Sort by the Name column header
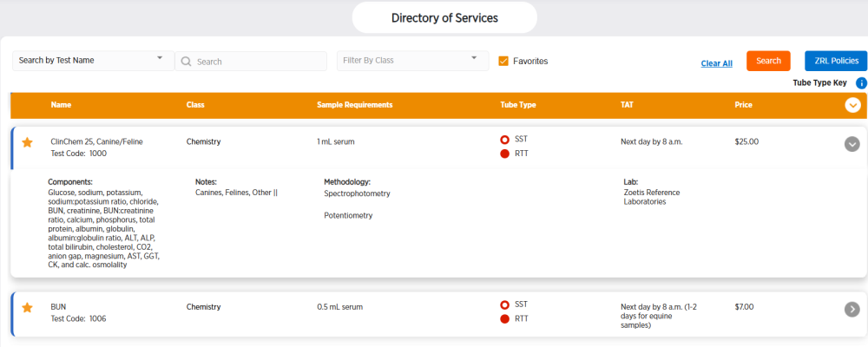 pyautogui.click(x=61, y=105)
